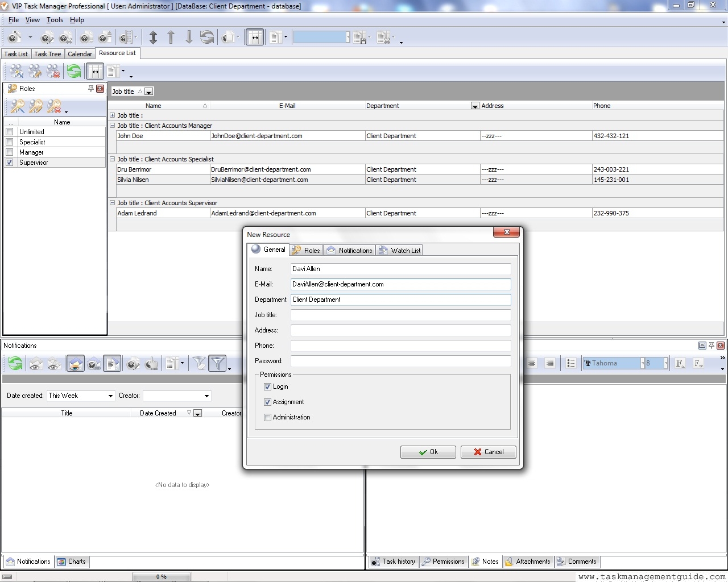Click Cancel button in New Resource dialog
Viewport: 728px width, 582px height.
[x=489, y=452]
